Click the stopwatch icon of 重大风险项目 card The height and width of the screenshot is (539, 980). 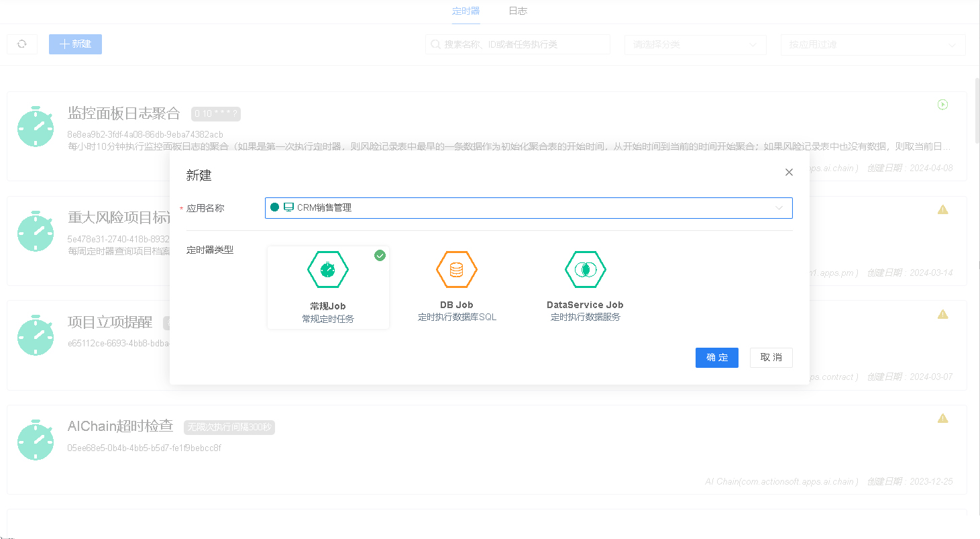tap(36, 231)
